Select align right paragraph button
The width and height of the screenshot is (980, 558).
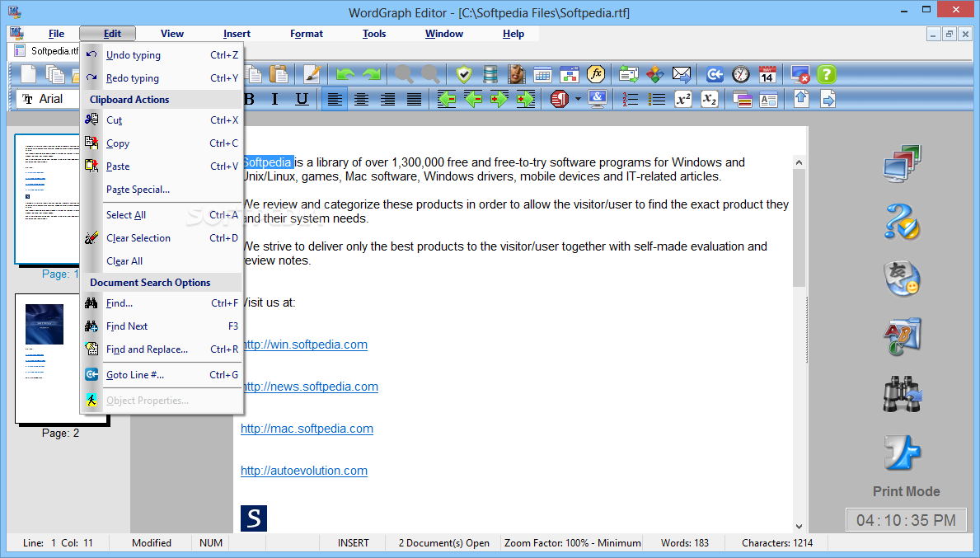coord(387,99)
